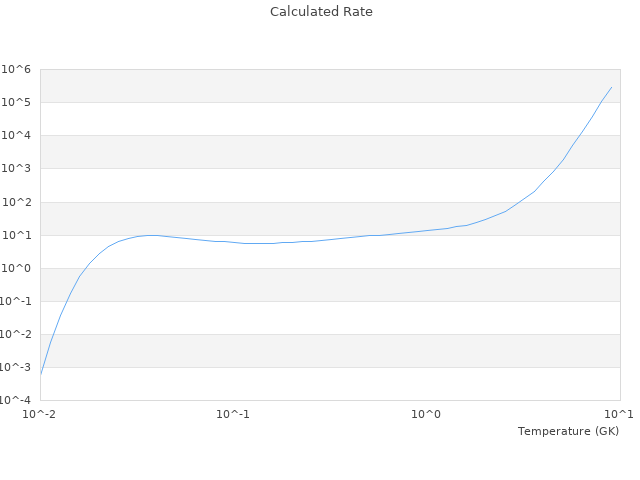The height and width of the screenshot is (480, 640).
Task: Click the "Temperature (GK)" x-axis title
Action: (x=568, y=431)
